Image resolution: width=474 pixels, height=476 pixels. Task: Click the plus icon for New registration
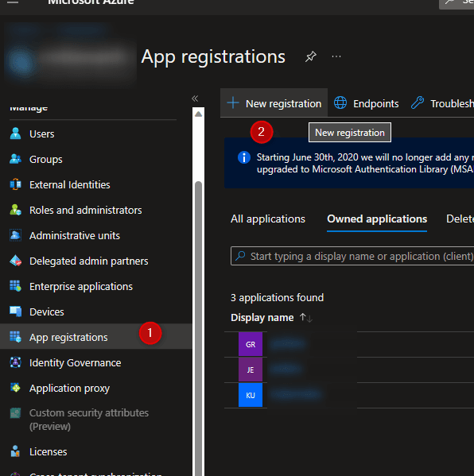233,103
